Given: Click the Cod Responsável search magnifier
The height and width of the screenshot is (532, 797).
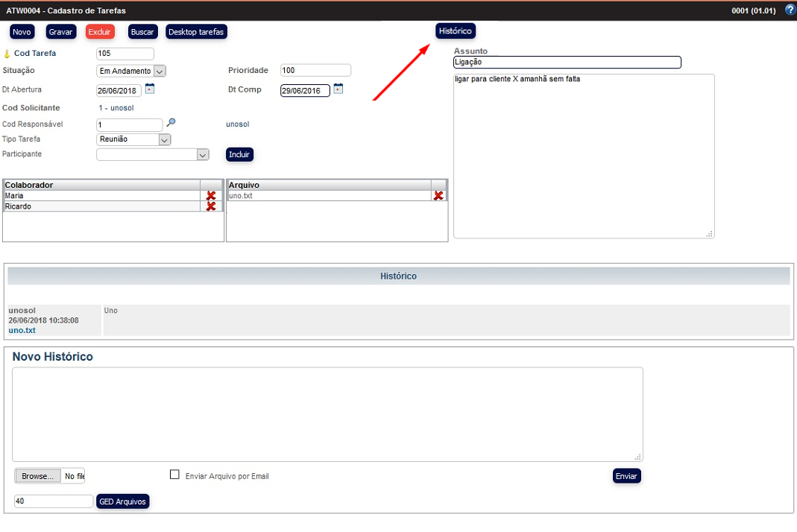Looking at the screenshot, I should (x=171, y=123).
